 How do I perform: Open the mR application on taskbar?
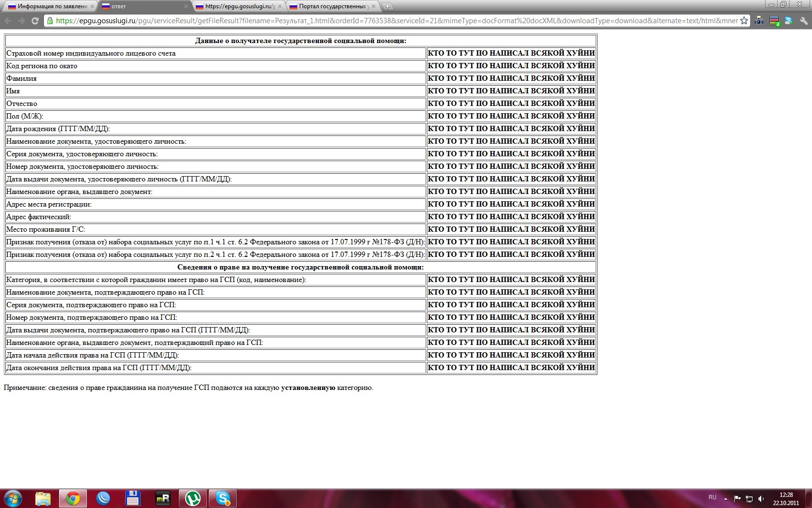(x=163, y=498)
